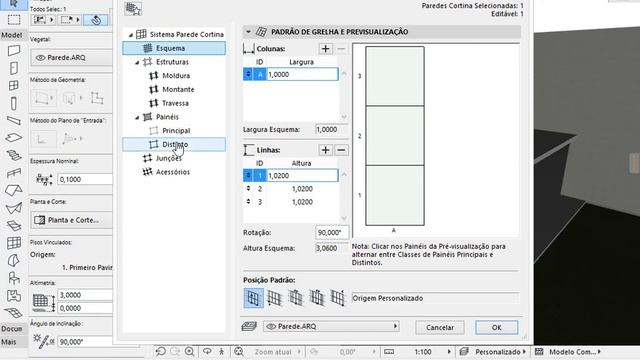Click bottom panel 1 in grid preview
Viewport: 640px width, 360px height.
coord(395,195)
